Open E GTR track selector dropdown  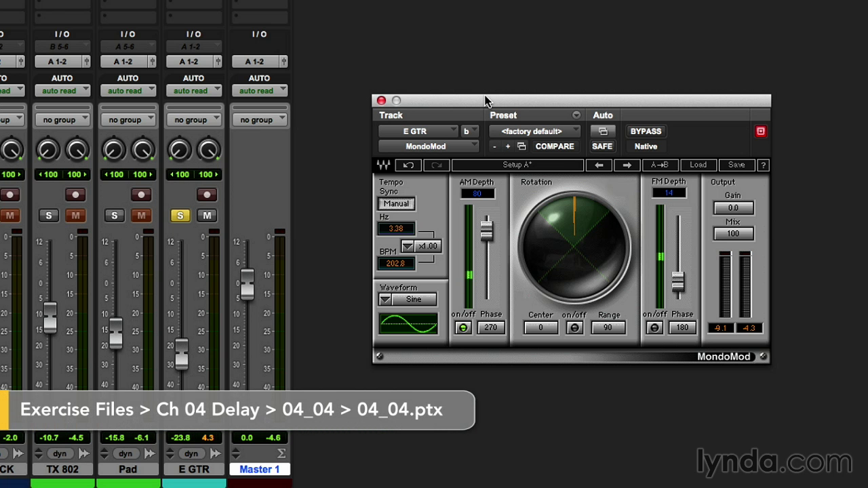418,131
